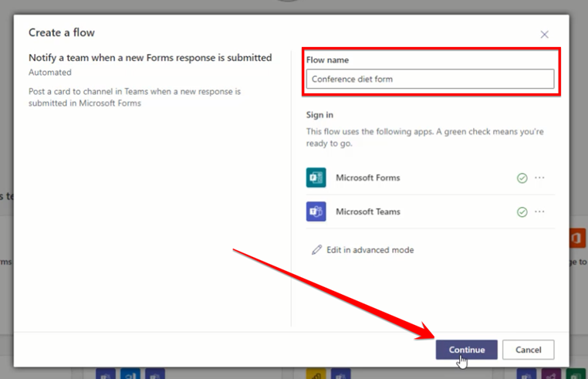Screen dimensions: 588x379
Task: Click the Continue button
Action: coord(467,350)
